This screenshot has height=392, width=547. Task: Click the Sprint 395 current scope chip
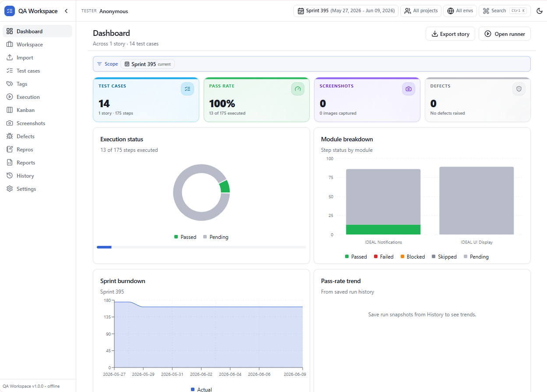[x=148, y=64]
